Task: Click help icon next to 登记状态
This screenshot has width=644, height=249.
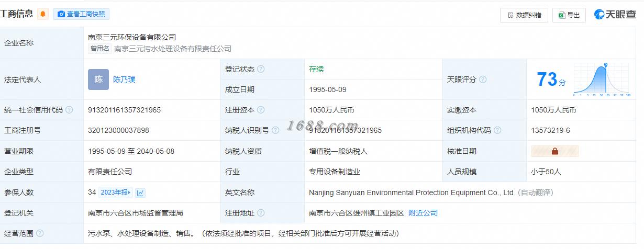Action: point(261,69)
